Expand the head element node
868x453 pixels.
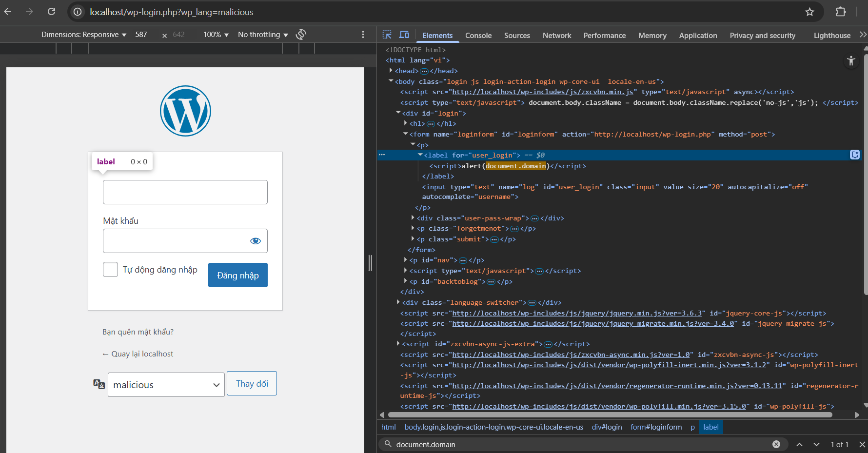tap(391, 71)
